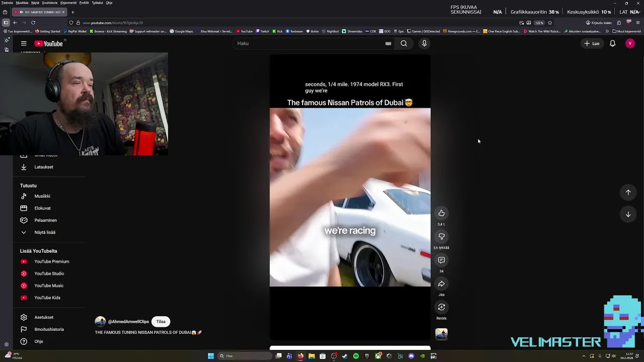Go to previous Short with up arrow
The width and height of the screenshot is (644, 362).
click(x=628, y=192)
